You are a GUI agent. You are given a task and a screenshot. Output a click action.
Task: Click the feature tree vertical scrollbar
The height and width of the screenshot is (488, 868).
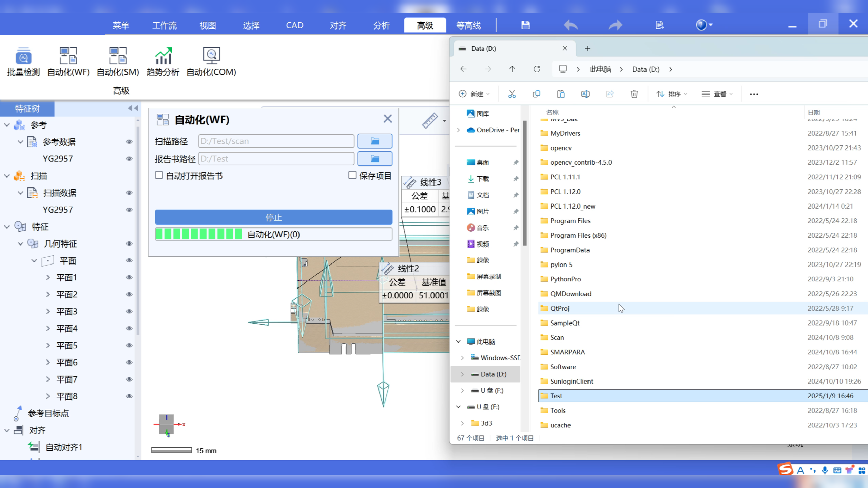[138, 231]
